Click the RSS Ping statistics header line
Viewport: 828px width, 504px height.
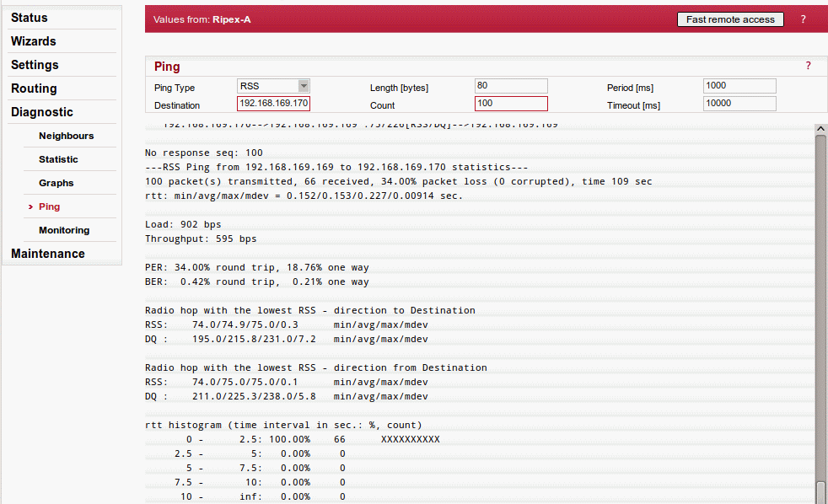click(x=336, y=167)
